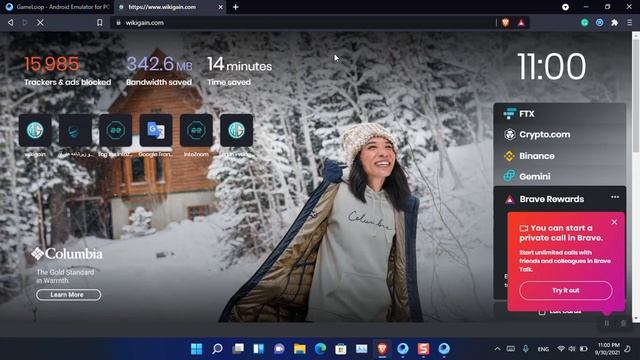
Task: Open the taskbar date and time
Action: [x=608, y=349]
